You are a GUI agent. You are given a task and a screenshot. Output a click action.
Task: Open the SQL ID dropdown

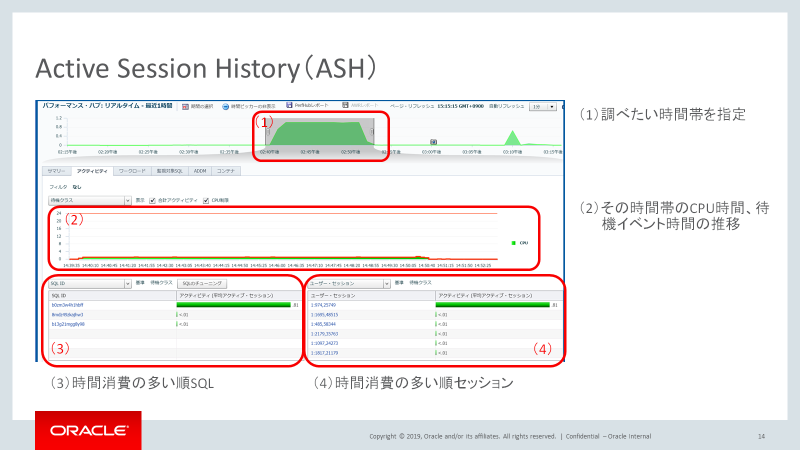click(90, 283)
